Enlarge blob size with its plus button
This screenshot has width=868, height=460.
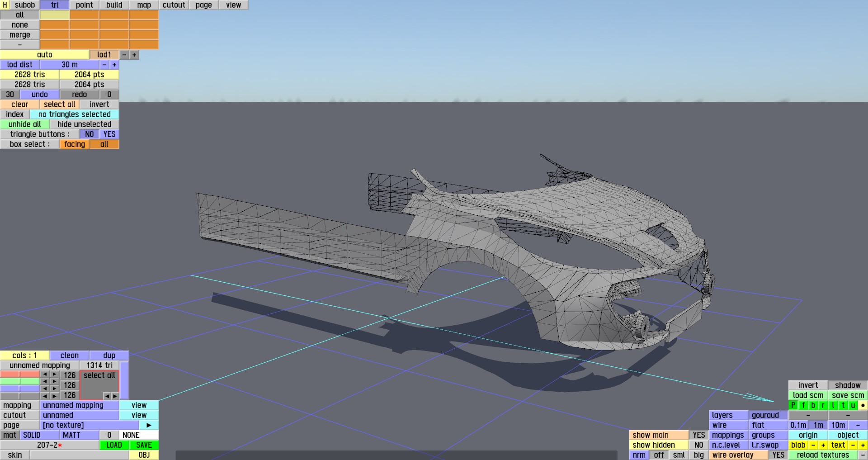tap(823, 445)
